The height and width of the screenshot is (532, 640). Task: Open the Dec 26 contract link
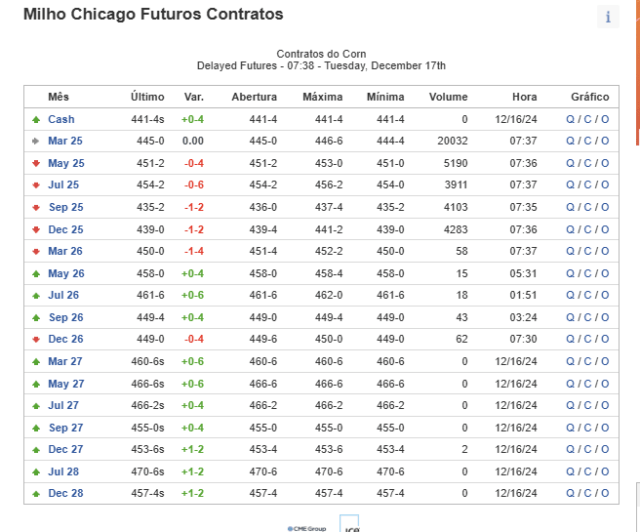(66, 339)
